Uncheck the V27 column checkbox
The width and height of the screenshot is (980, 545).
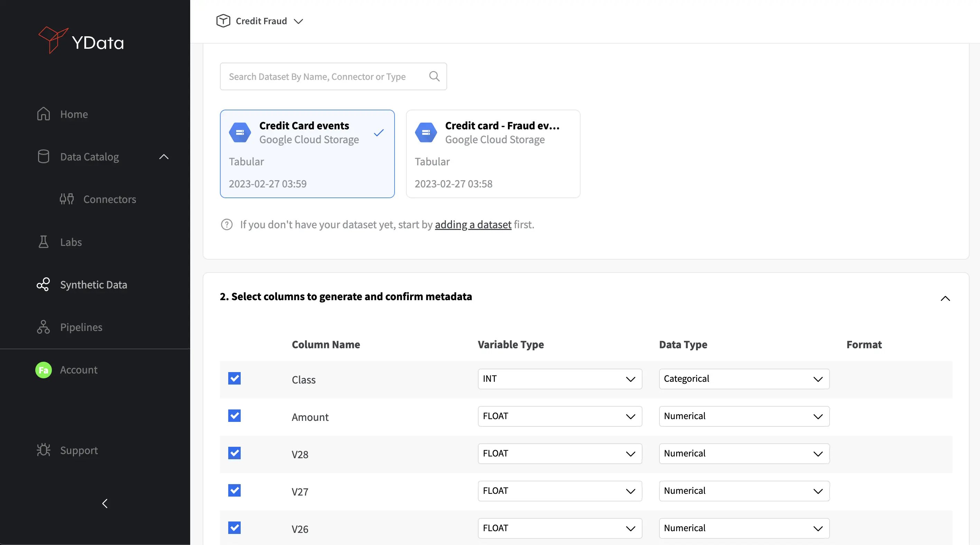234,490
